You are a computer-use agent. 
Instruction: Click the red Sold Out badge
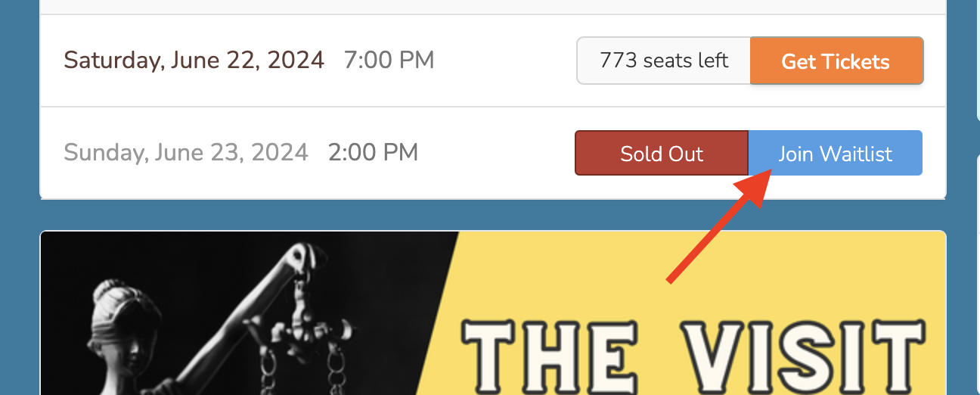662,154
